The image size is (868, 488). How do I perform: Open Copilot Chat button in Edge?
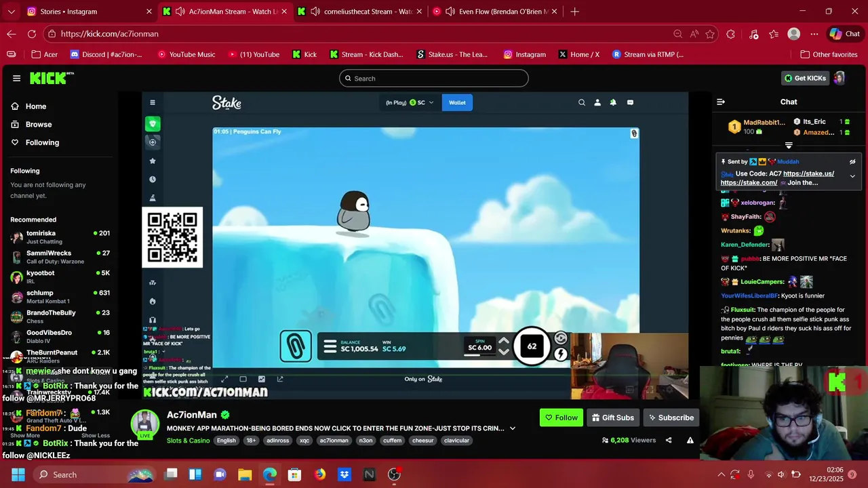click(844, 34)
